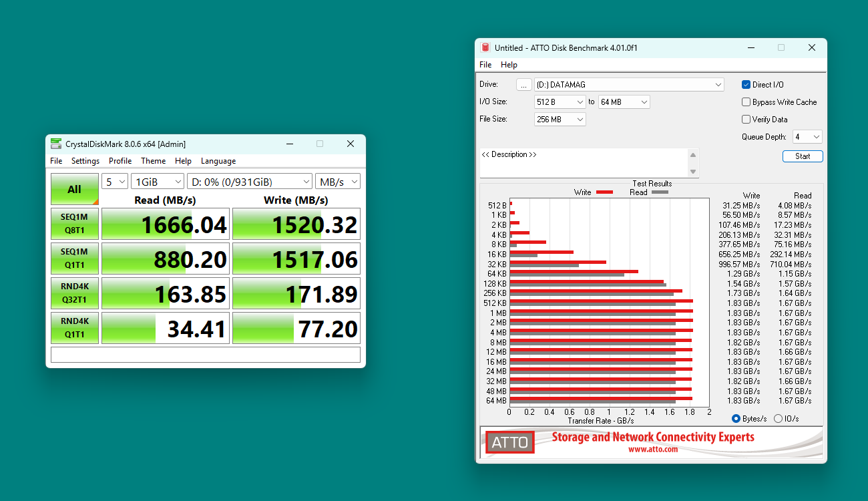Open the Language menu in CrystalDiskMark

tap(218, 161)
